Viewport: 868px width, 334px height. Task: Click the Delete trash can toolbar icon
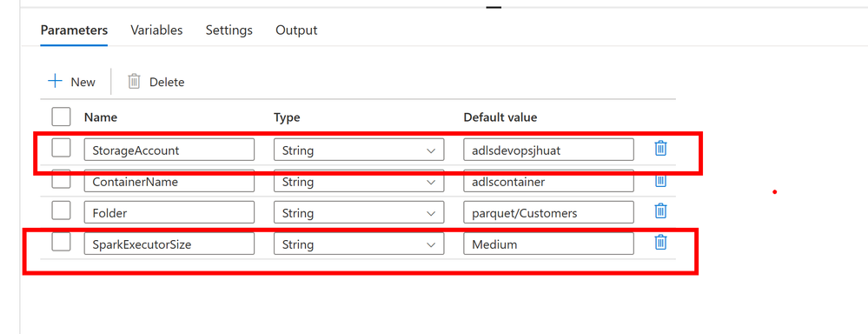point(134,82)
